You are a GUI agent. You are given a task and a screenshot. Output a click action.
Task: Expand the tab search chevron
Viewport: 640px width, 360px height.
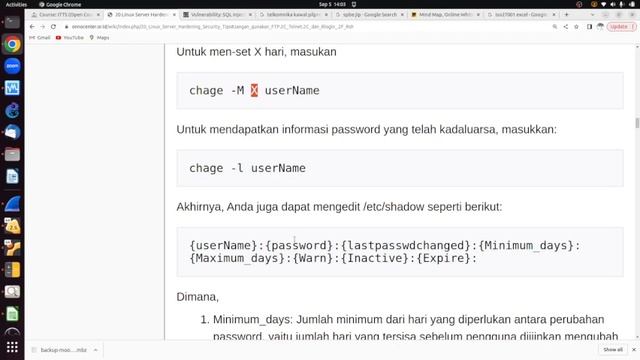click(x=592, y=15)
